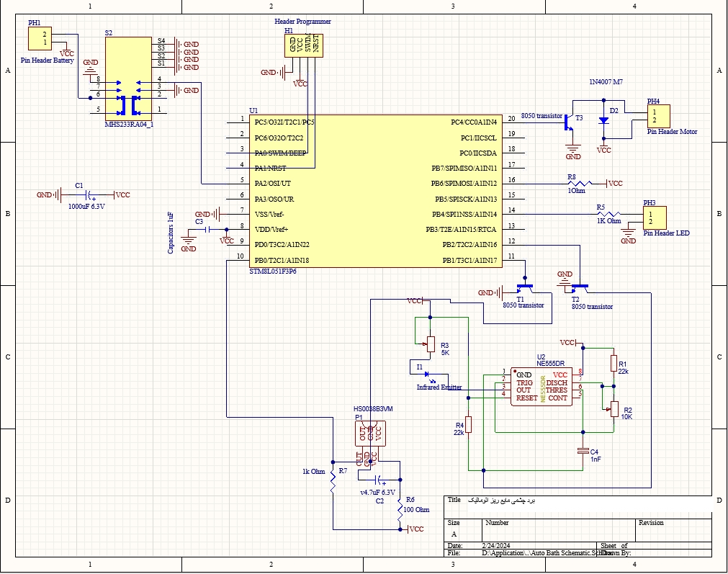Viewport: 728px width, 574px height.
Task: Click the R2 10K potentiometer symbol
Action: (x=614, y=409)
